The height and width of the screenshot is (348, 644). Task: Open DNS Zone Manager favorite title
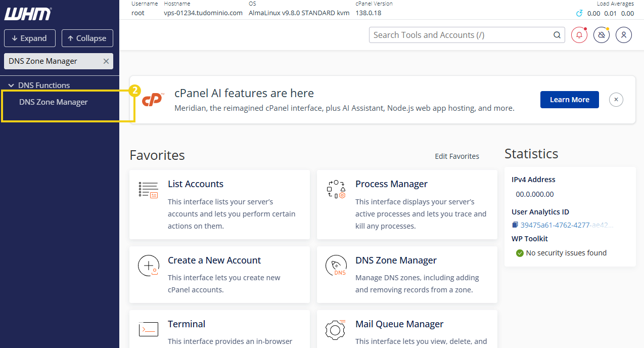(396, 260)
